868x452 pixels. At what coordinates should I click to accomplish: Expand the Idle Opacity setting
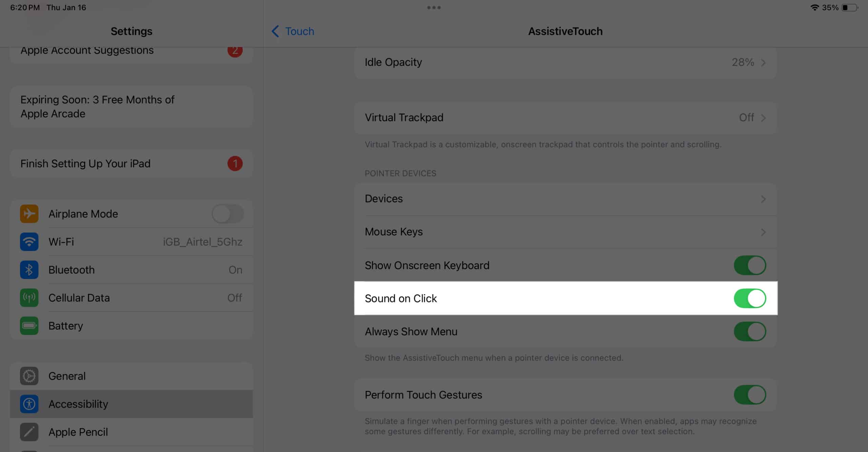point(566,62)
